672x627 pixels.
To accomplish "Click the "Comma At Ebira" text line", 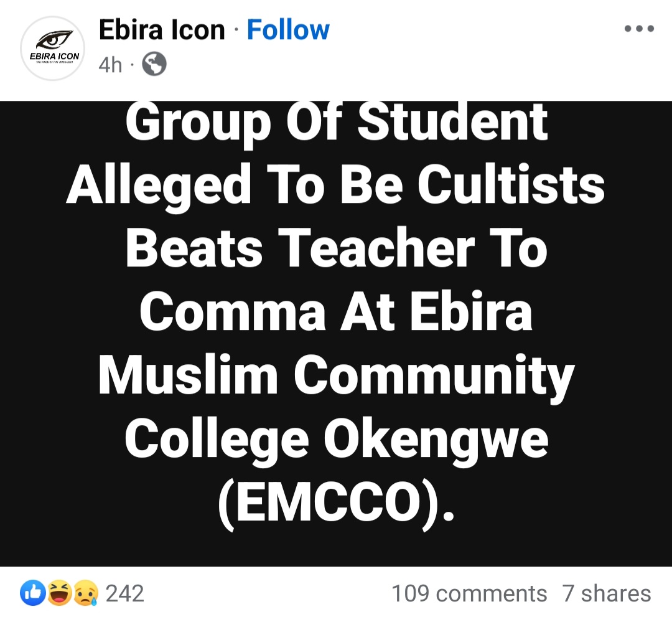I will 337,312.
